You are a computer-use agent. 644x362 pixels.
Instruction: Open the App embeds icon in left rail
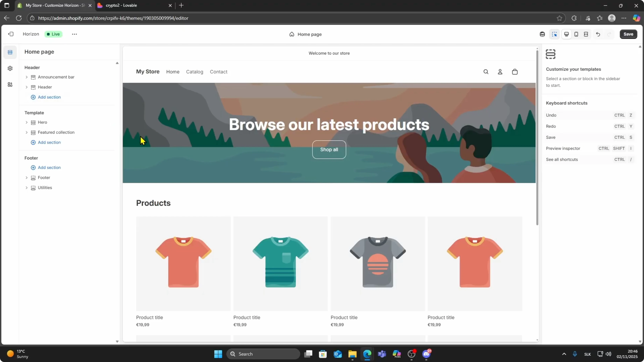10,84
